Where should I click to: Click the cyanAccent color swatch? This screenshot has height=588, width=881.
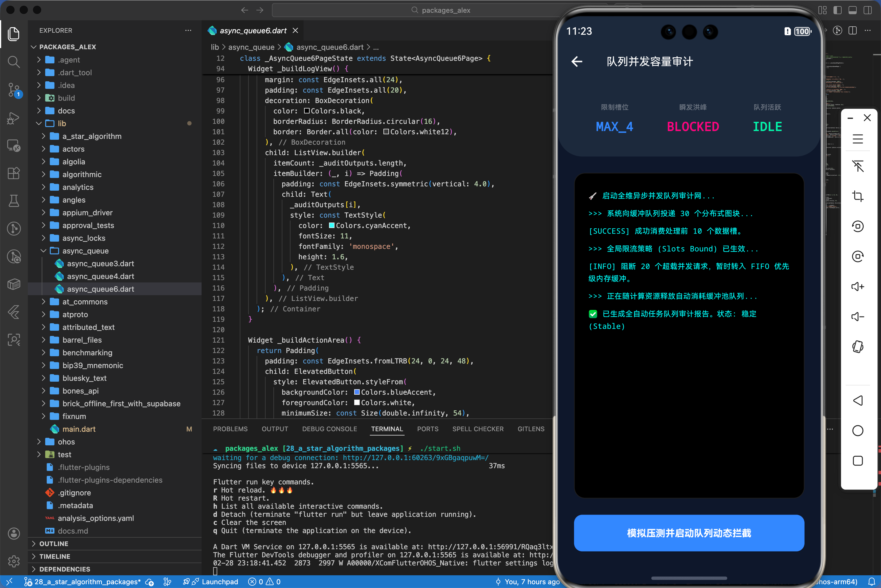tap(332, 225)
